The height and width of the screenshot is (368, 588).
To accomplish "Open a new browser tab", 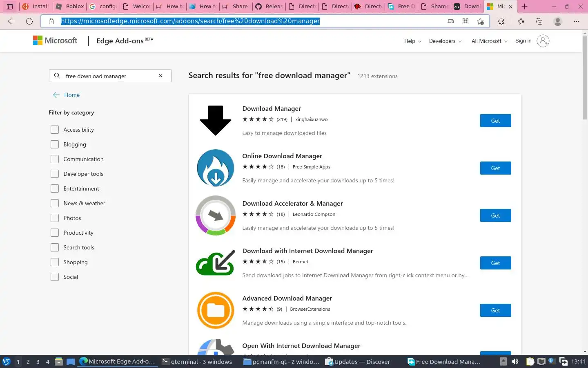I will click(525, 7).
